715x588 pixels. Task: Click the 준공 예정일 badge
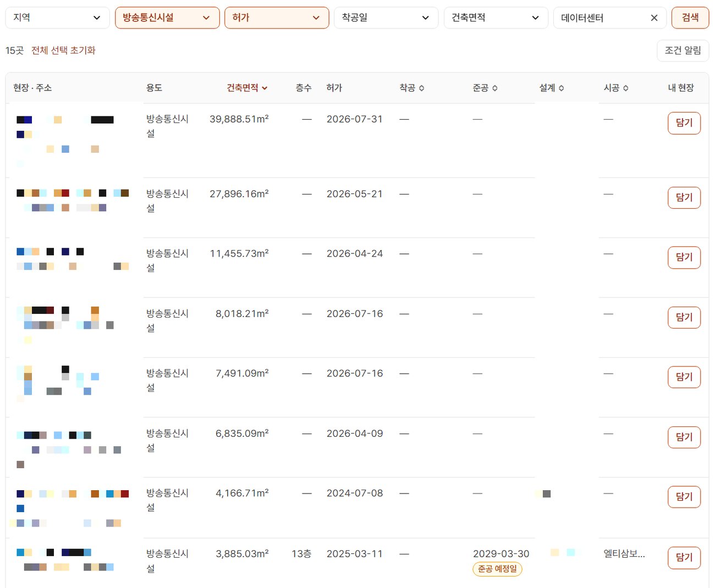tap(497, 569)
